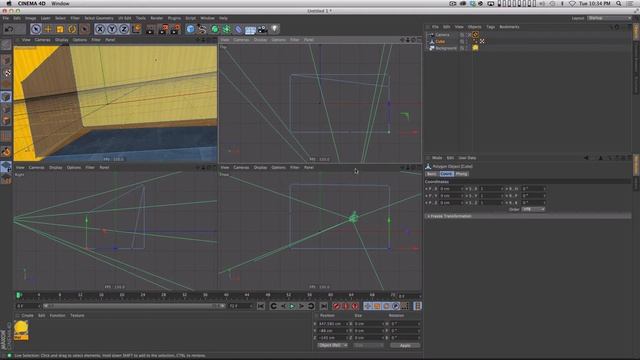Click the Floor environment icon
Screen dimensions: 640x360
250,29
